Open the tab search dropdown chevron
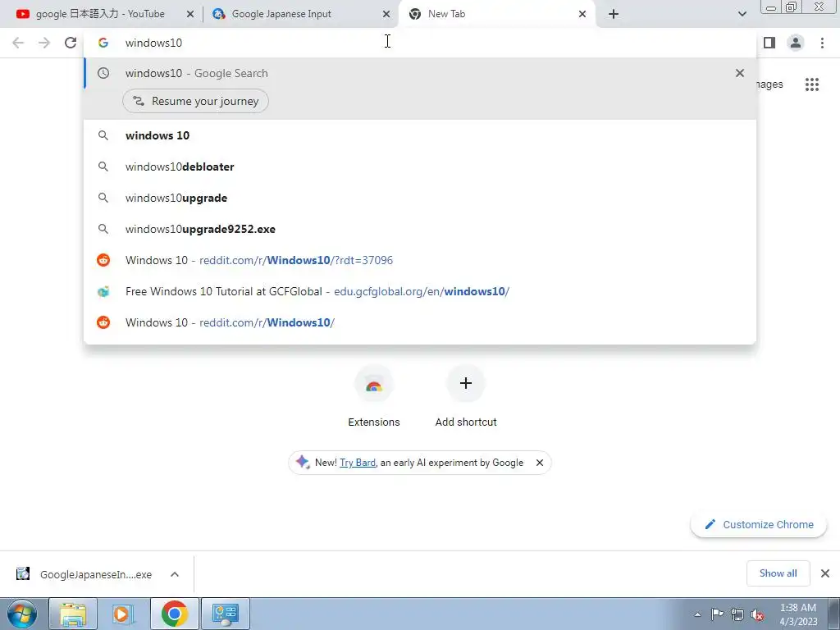 [x=742, y=15]
